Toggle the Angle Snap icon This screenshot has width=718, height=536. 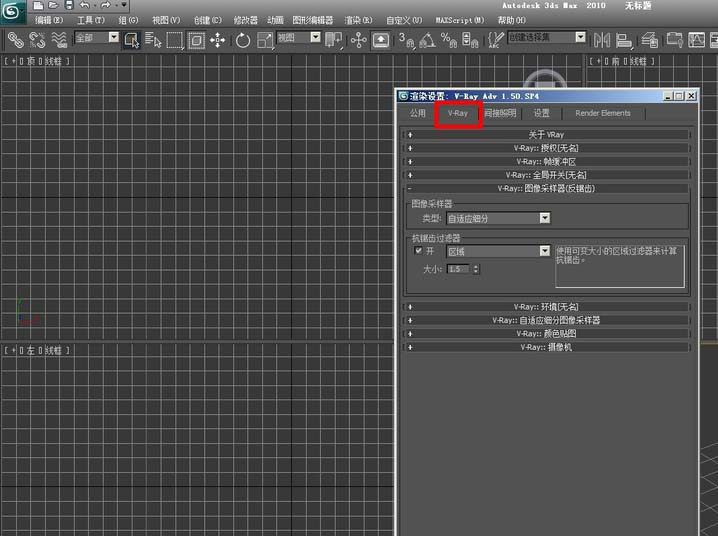pyautogui.click(x=427, y=40)
